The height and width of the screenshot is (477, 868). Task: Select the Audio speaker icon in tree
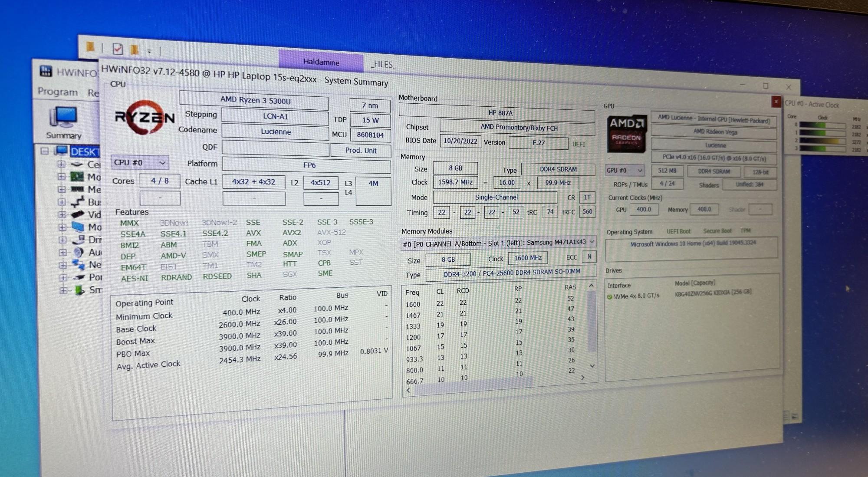pyautogui.click(x=79, y=252)
